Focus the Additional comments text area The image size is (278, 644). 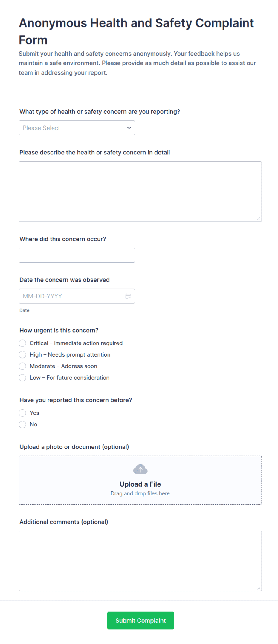point(140,561)
